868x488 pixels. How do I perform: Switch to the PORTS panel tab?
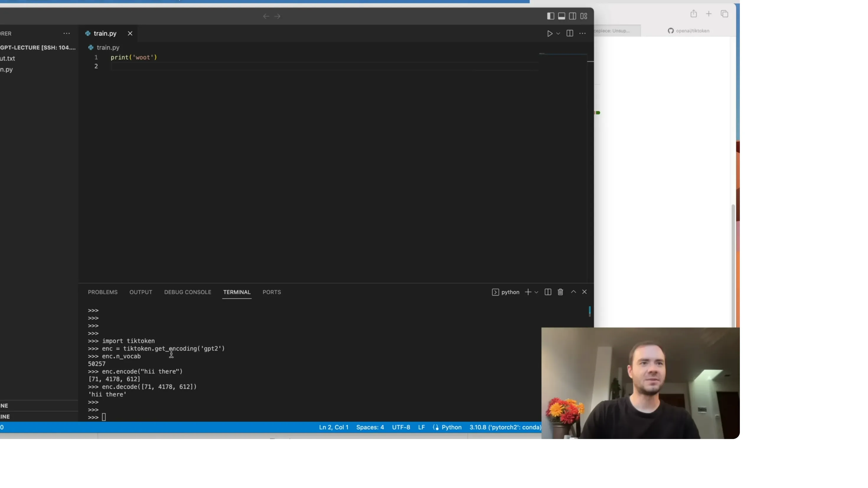click(x=272, y=292)
